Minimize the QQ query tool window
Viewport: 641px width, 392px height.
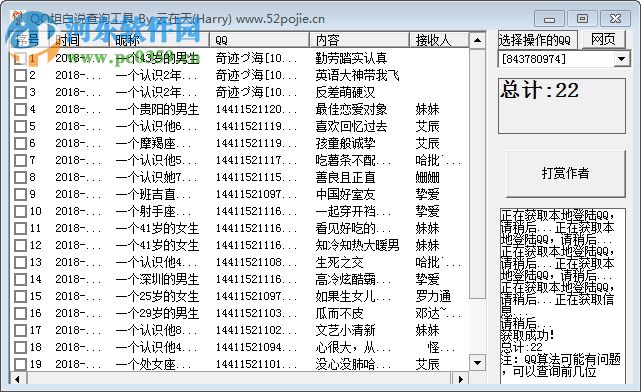[549, 19]
